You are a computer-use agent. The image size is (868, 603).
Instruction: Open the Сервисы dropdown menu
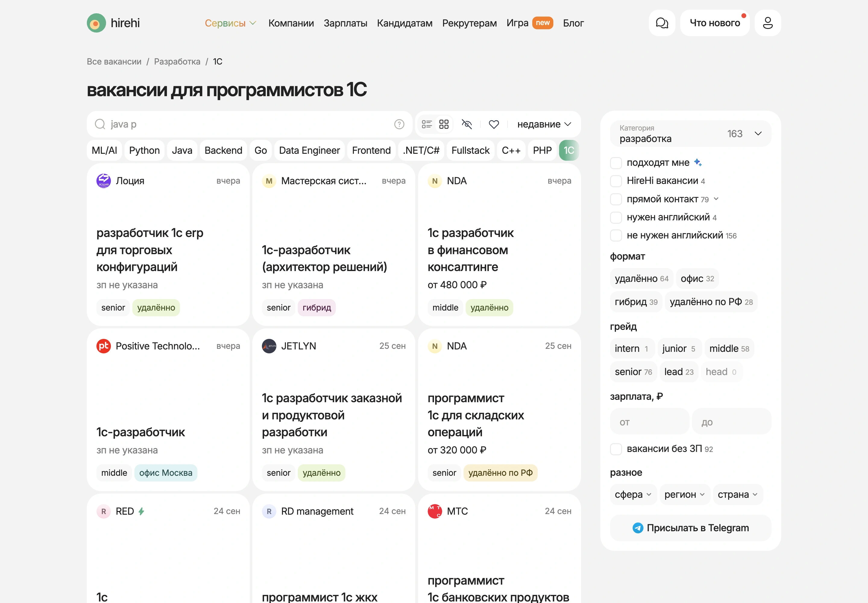[x=230, y=23]
